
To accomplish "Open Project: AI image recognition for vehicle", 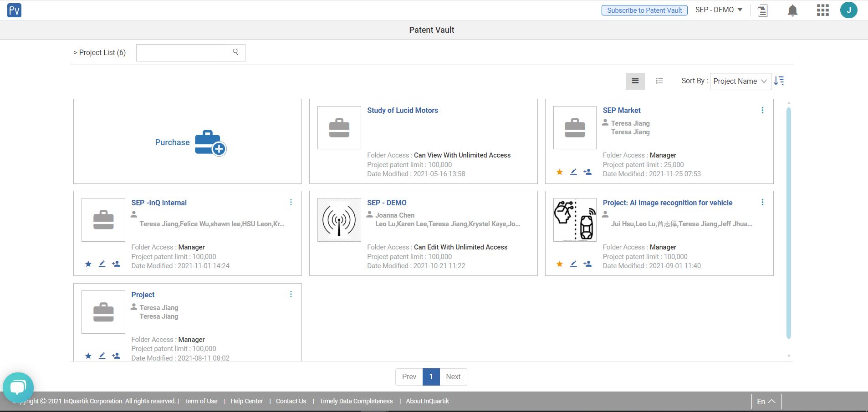I will pos(668,203).
